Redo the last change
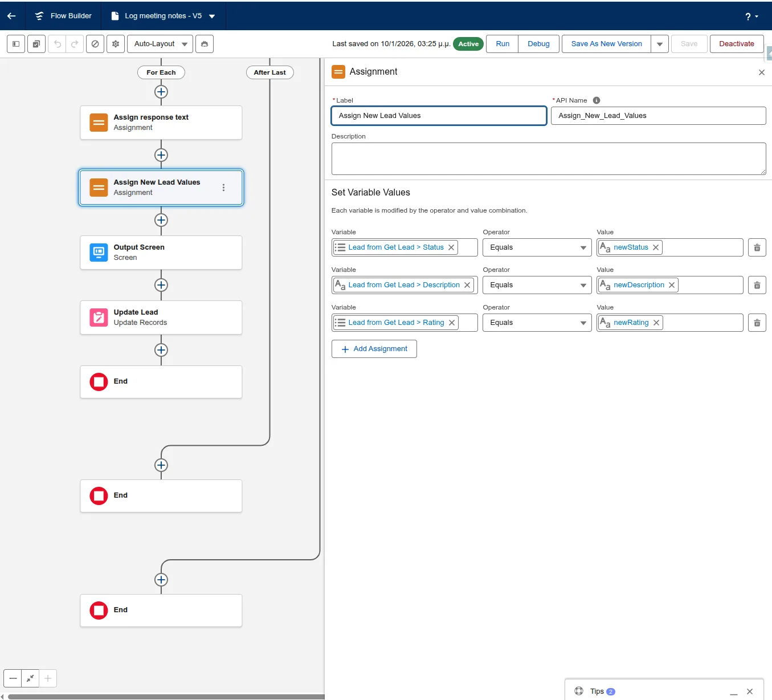The width and height of the screenshot is (772, 700). [x=75, y=44]
